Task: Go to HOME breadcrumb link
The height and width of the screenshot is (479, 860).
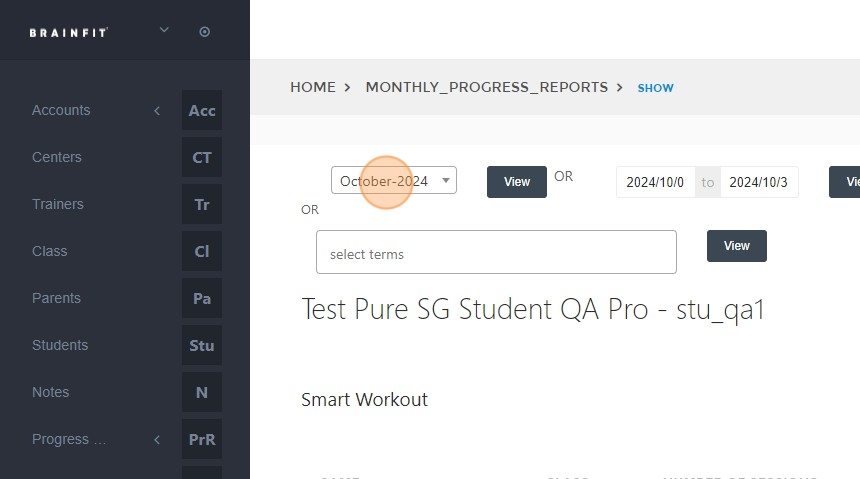Action: [313, 87]
